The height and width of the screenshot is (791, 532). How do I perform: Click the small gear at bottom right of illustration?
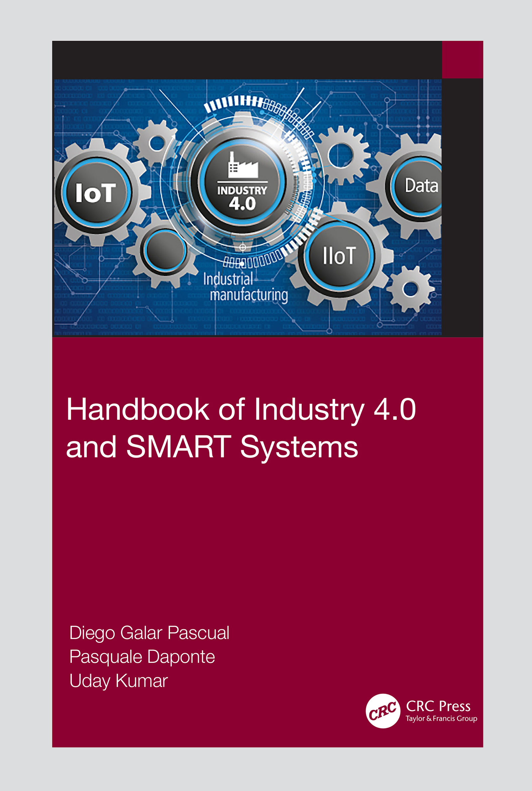[411, 289]
